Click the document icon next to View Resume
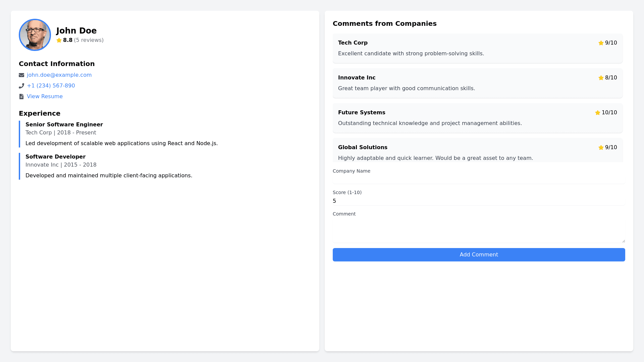Image resolution: width=644 pixels, height=362 pixels. 21,97
